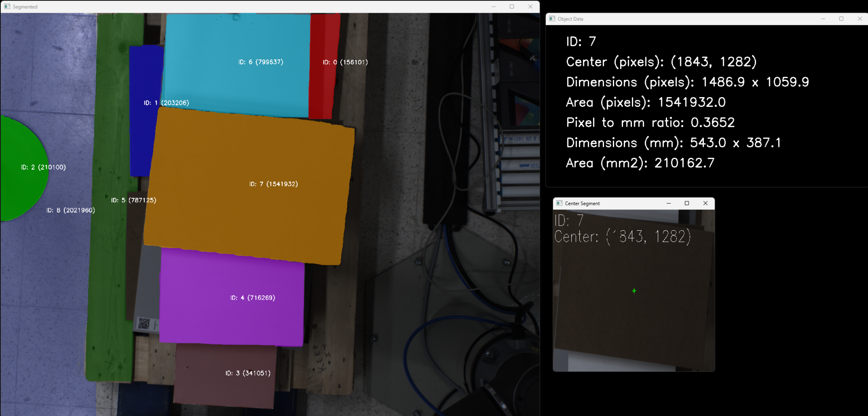Screen dimensions: 868x416
Task: Select the red ID: 0 (156101) label
Action: (345, 62)
